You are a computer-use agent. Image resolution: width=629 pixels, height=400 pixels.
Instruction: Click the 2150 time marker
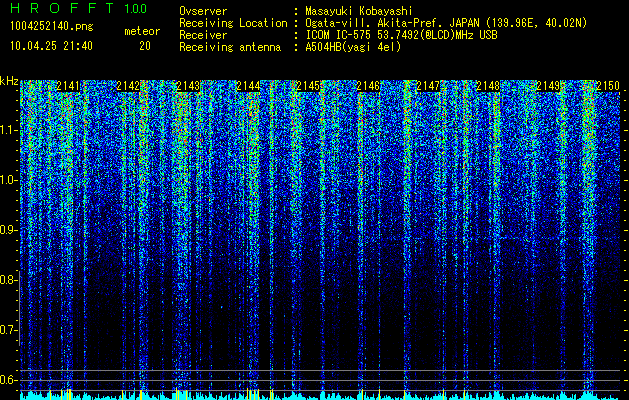pyautogui.click(x=608, y=86)
